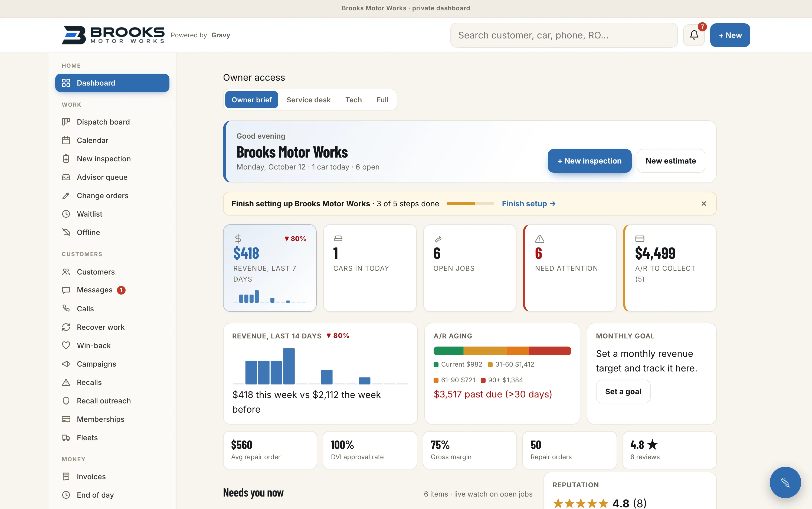
Task: Click the Open jobs stat card
Action: [x=470, y=268]
